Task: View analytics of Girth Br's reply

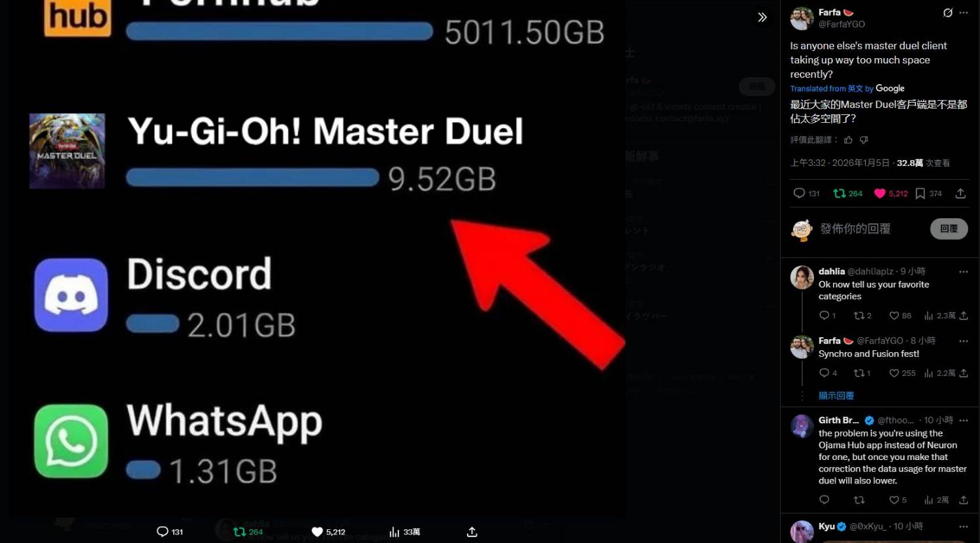Action: 928,500
